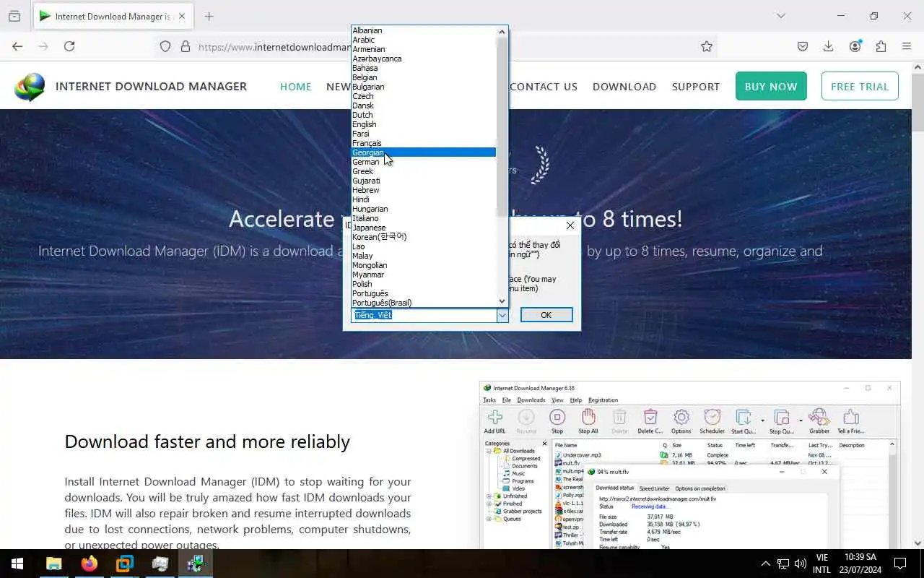Choose Japanese from the list

(424, 228)
